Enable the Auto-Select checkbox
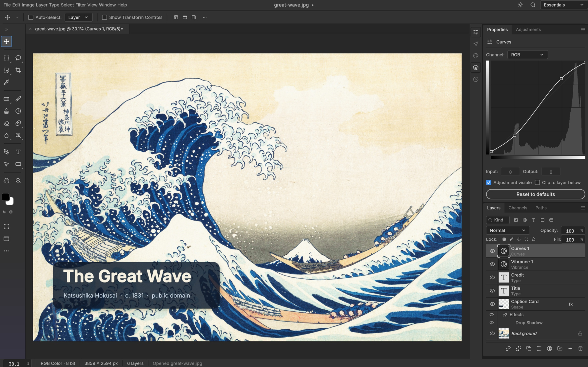 [x=31, y=17]
